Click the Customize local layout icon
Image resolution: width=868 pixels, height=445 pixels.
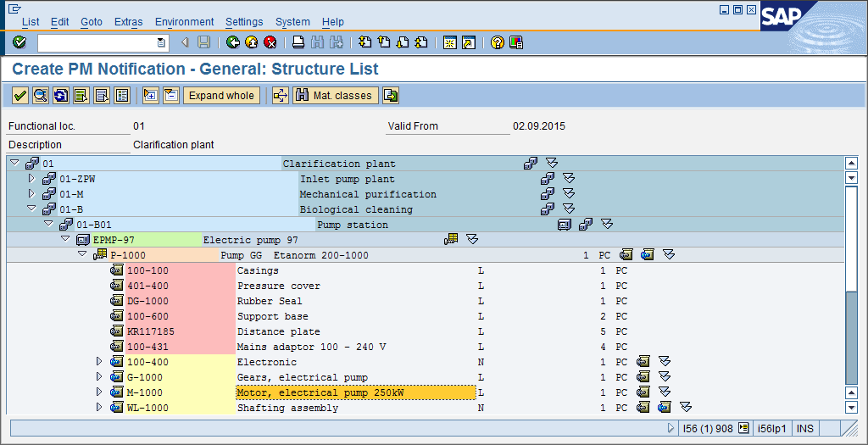(x=516, y=42)
